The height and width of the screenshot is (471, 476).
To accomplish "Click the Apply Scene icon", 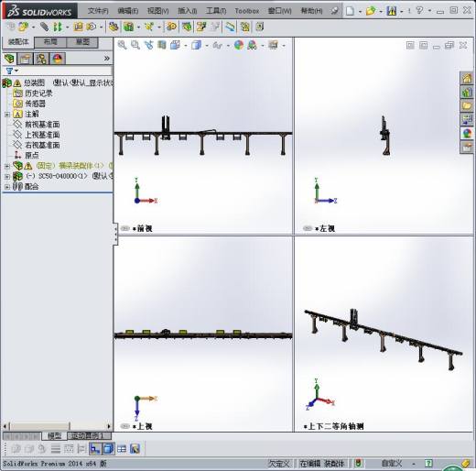I will click(x=253, y=45).
